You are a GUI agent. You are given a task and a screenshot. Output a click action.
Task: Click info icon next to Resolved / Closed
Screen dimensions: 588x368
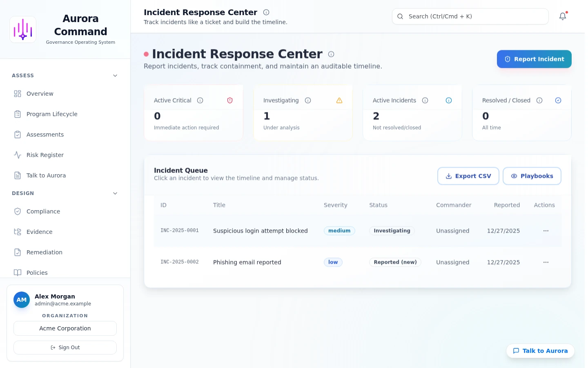click(539, 101)
